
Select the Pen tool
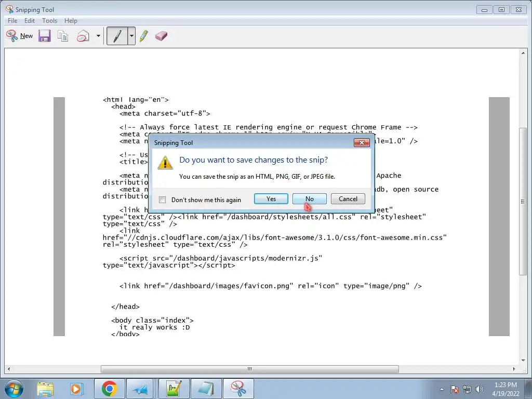(x=117, y=36)
